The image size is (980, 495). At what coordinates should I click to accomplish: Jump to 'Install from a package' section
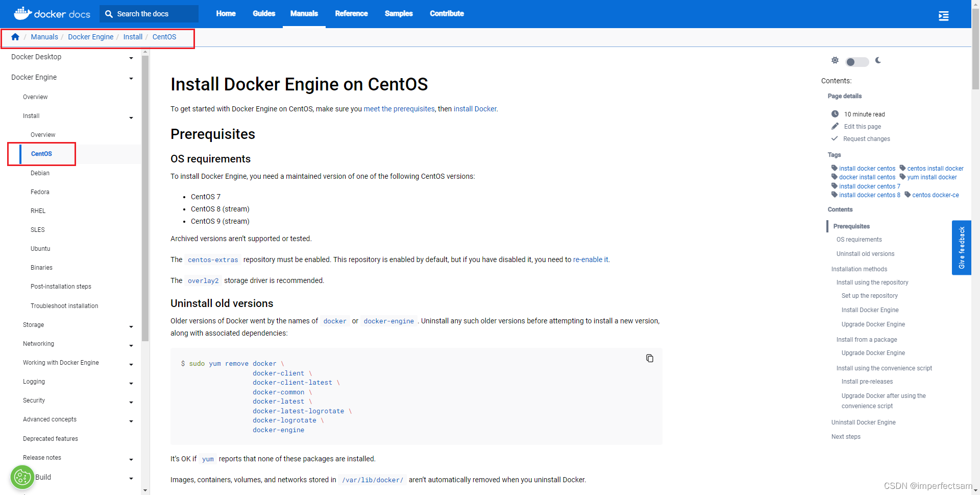point(867,340)
